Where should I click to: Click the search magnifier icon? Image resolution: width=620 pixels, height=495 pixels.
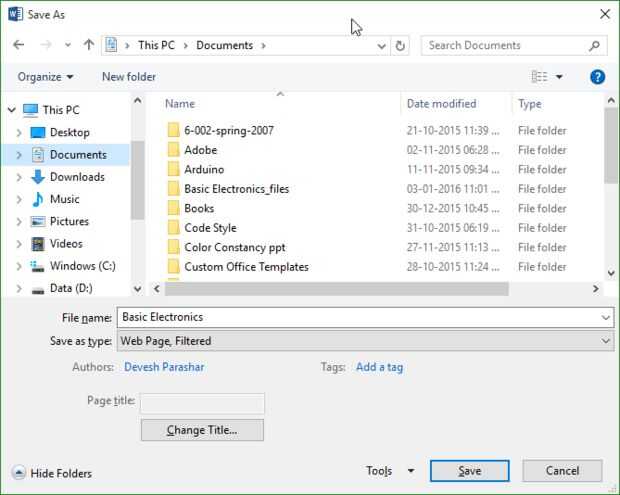point(594,45)
